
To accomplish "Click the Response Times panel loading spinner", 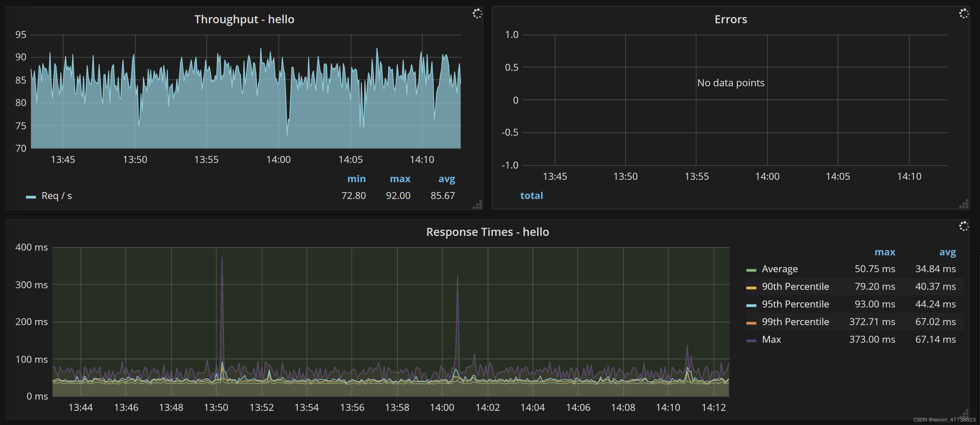I will pyautogui.click(x=963, y=226).
